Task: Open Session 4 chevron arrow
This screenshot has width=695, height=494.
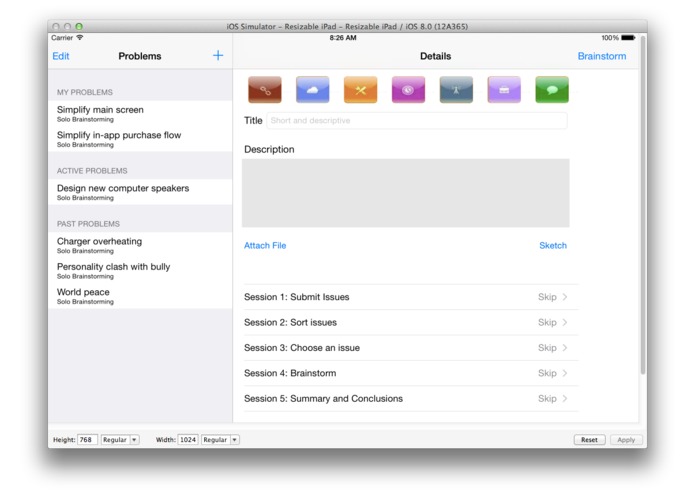Action: click(565, 373)
